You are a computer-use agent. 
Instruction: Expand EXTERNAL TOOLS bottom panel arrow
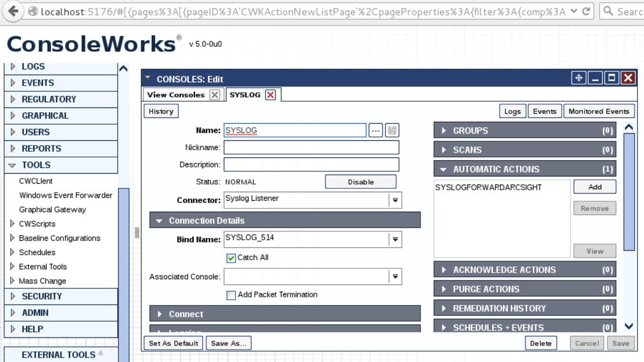coord(100,353)
